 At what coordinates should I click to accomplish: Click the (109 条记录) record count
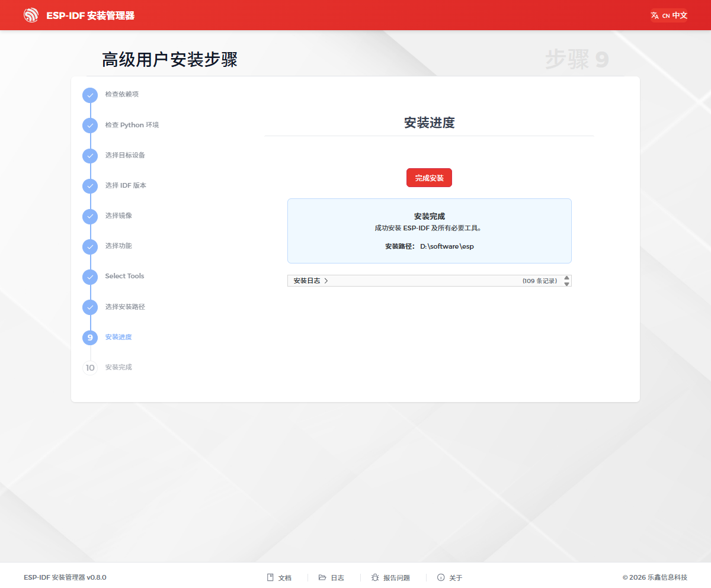click(540, 281)
